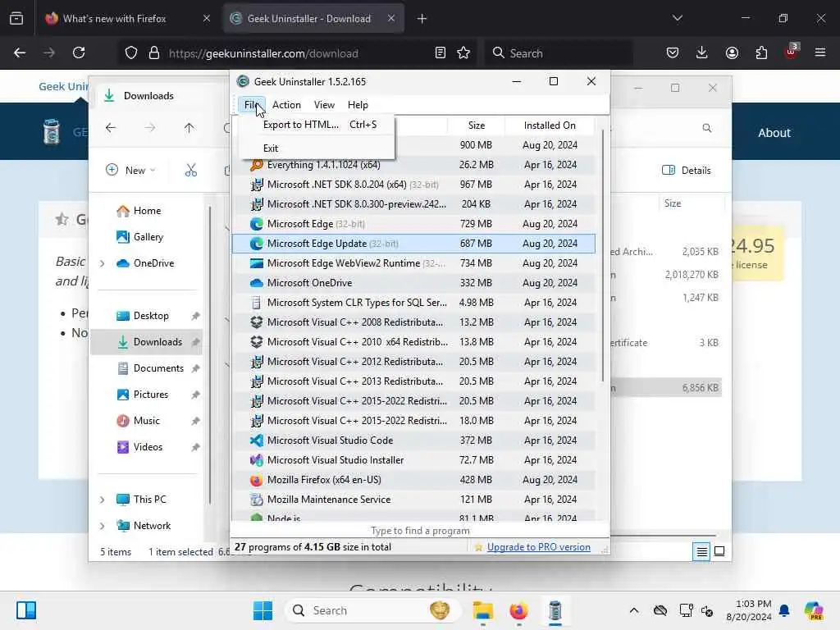Select Microsoft Visual C++ 2012 Redistributable row
The width and height of the screenshot is (840, 630).
click(413, 362)
